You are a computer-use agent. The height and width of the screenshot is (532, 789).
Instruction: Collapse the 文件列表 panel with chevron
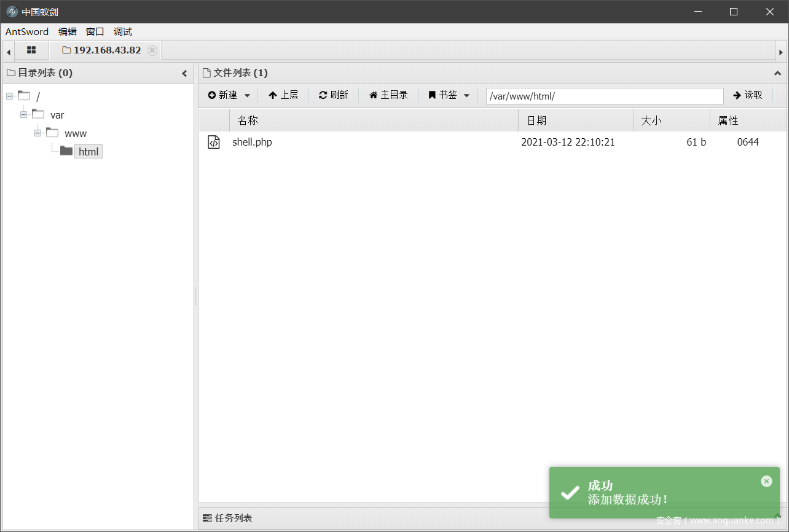[x=777, y=74]
